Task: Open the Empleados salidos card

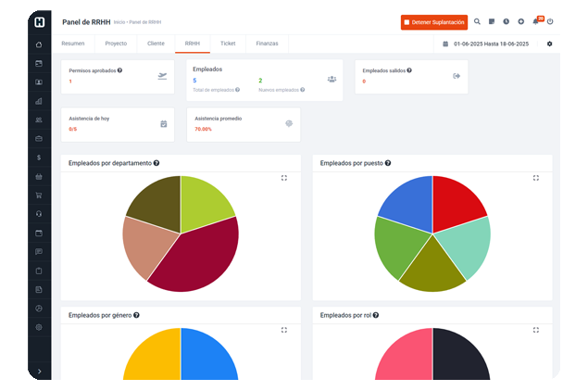Action: pos(411,77)
